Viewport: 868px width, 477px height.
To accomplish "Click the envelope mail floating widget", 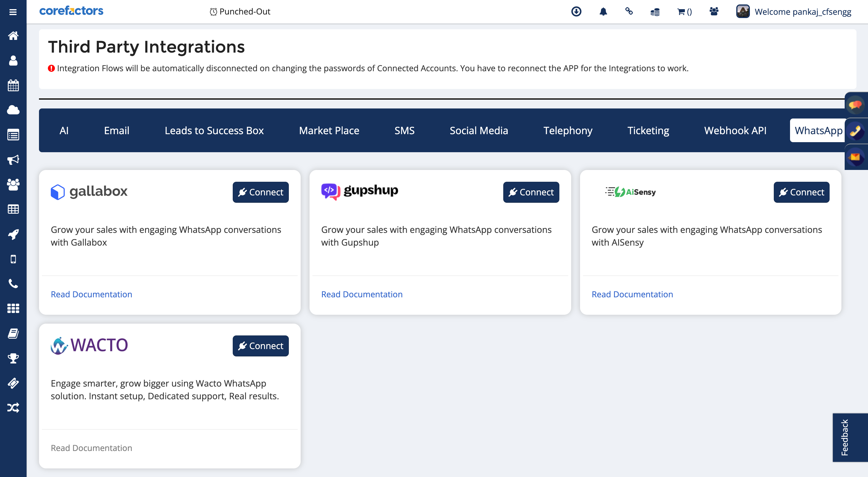I will pyautogui.click(x=856, y=157).
